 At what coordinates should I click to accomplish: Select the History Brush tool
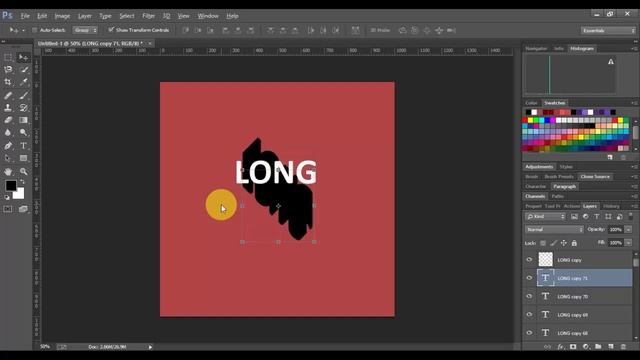click(24, 108)
